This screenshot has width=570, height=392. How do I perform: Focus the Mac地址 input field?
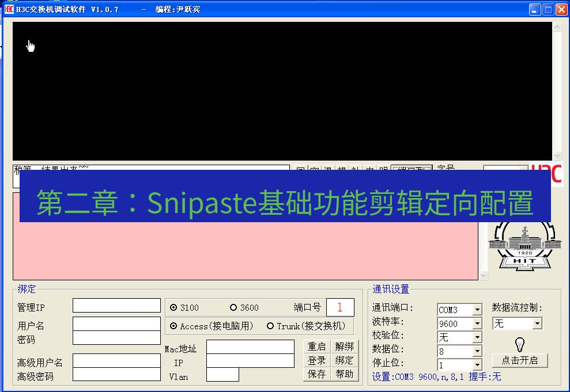point(251,347)
